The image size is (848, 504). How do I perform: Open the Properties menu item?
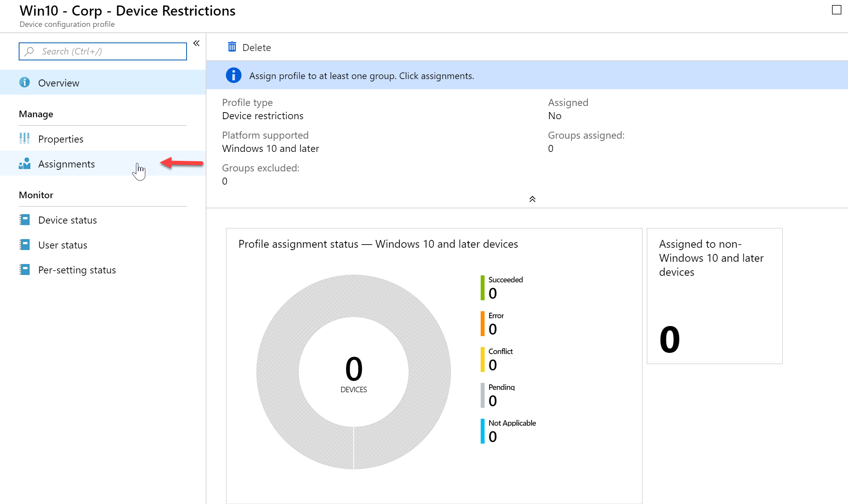click(103, 139)
